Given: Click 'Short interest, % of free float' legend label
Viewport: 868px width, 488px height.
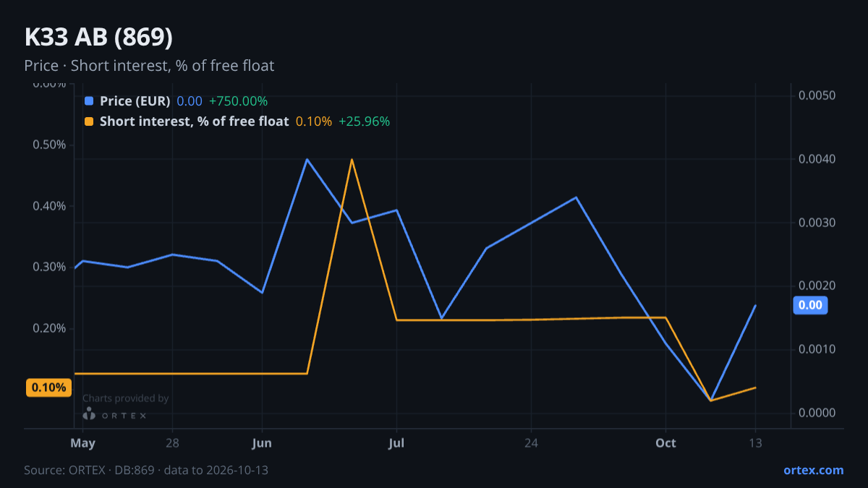Looking at the screenshot, I should [195, 121].
